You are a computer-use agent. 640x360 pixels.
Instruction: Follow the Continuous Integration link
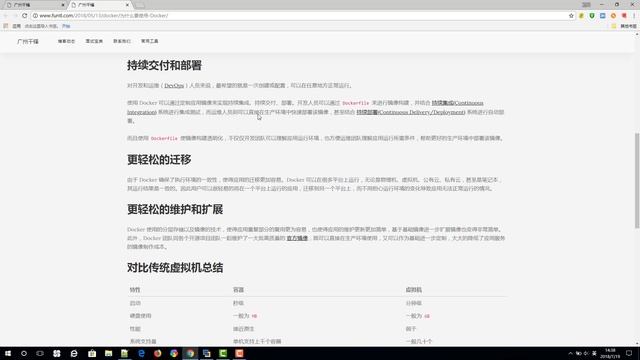click(457, 103)
